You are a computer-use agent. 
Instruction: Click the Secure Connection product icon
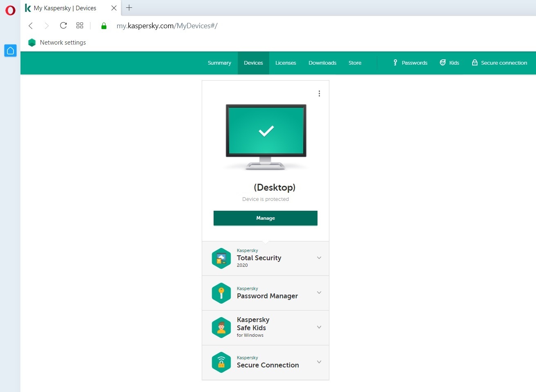pos(221,363)
